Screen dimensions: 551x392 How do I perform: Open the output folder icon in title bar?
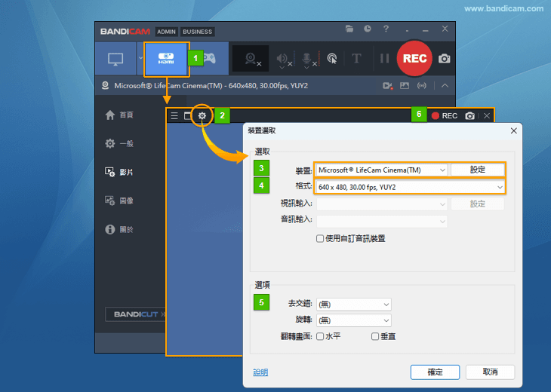tap(349, 29)
